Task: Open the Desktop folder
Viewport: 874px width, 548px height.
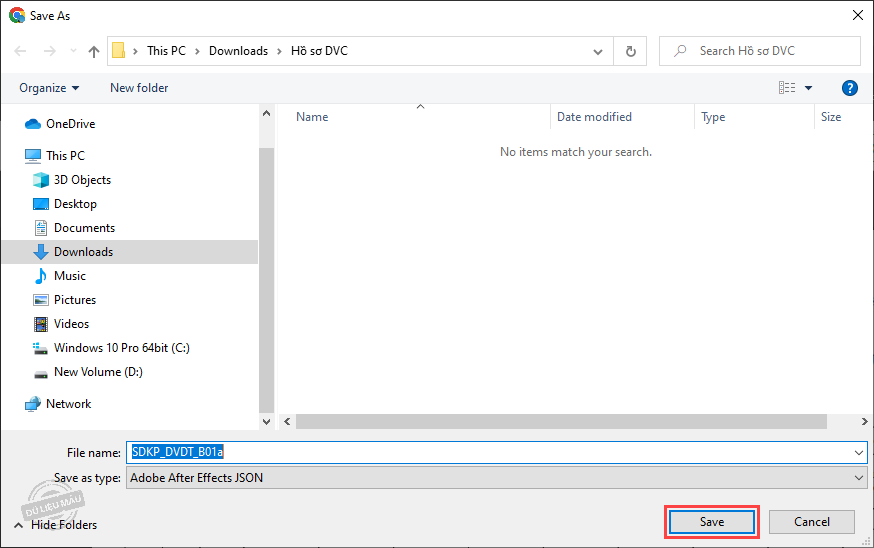Action: coord(75,204)
